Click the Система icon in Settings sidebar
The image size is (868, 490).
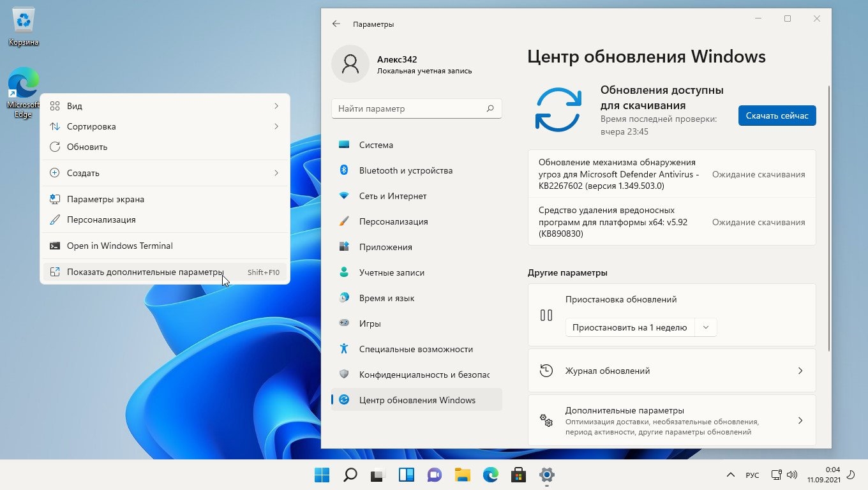coord(344,145)
